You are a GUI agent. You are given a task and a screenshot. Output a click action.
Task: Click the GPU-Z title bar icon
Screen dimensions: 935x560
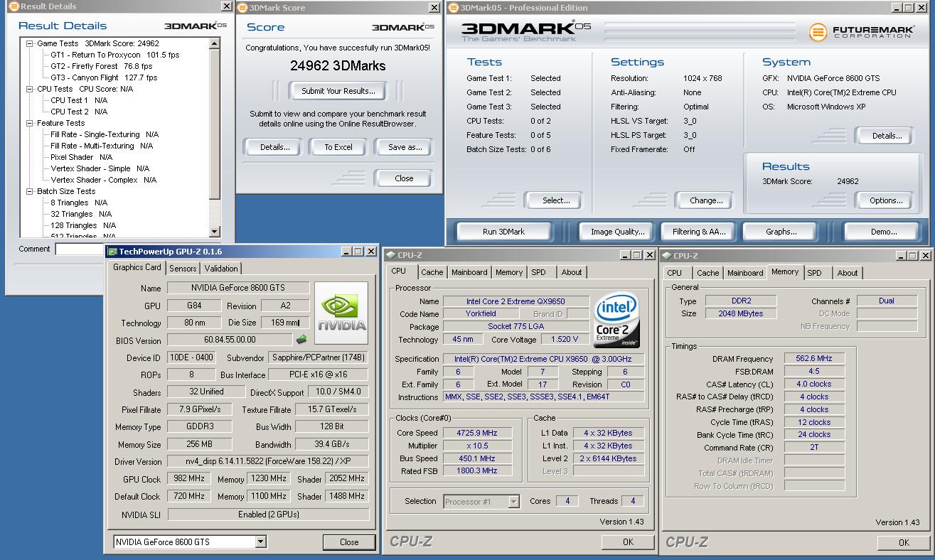coord(112,252)
